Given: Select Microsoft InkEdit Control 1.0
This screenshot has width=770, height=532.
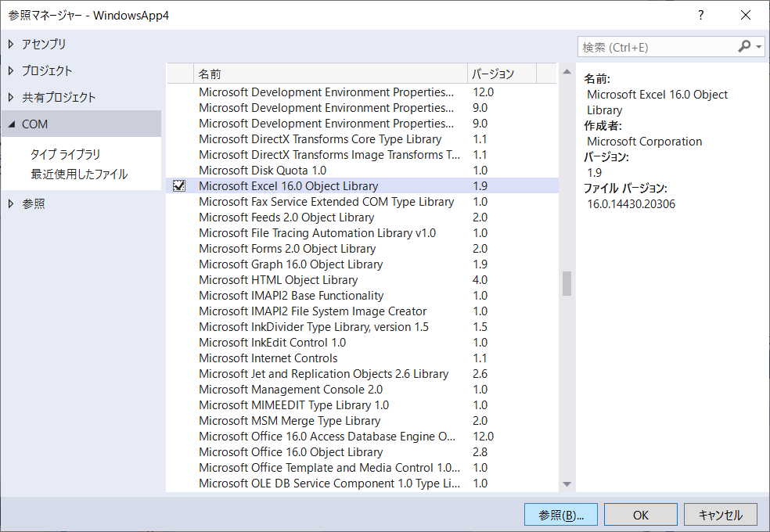Looking at the screenshot, I should [362, 343].
